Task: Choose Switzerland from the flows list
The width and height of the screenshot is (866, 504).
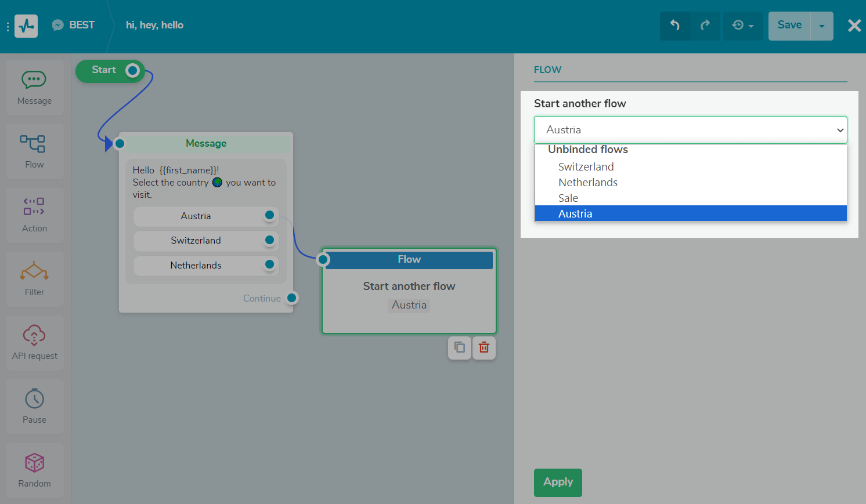Action: [x=586, y=167]
